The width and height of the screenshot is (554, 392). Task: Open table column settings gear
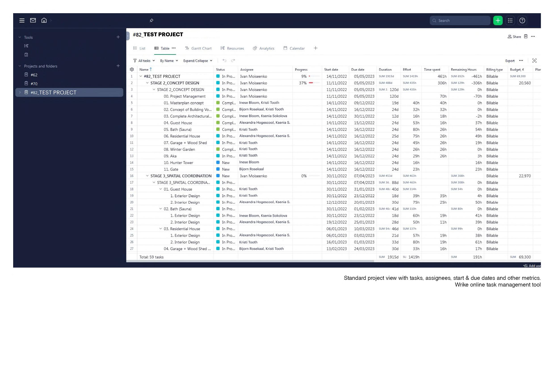(132, 70)
